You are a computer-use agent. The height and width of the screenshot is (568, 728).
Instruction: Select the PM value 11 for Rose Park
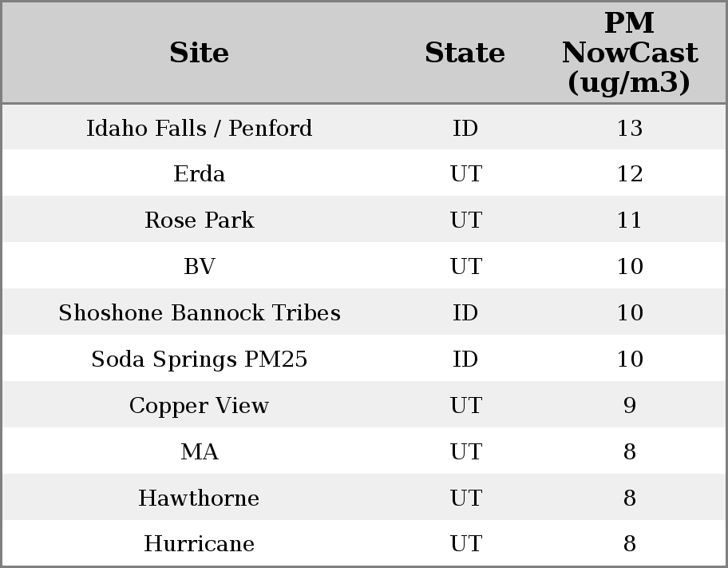629,220
